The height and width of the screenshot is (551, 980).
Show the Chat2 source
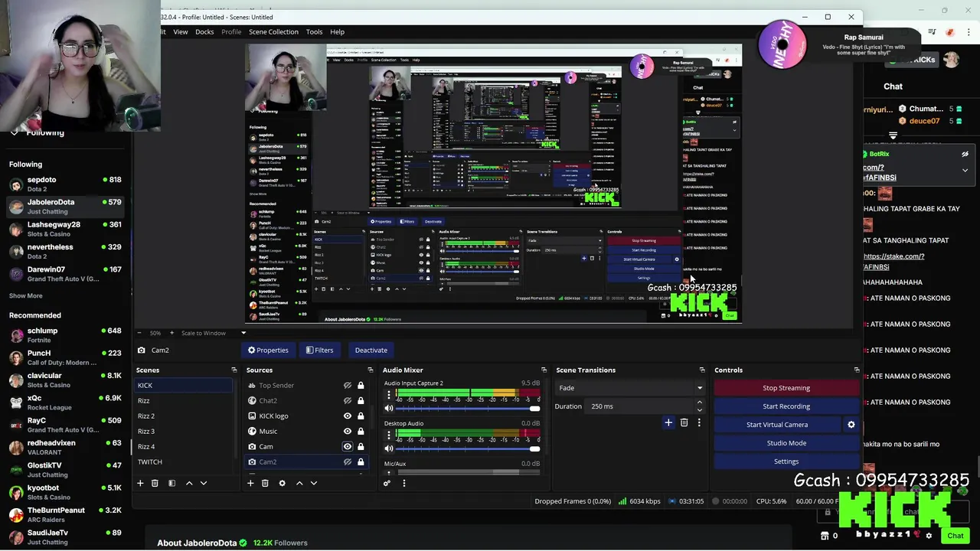pyautogui.click(x=347, y=401)
